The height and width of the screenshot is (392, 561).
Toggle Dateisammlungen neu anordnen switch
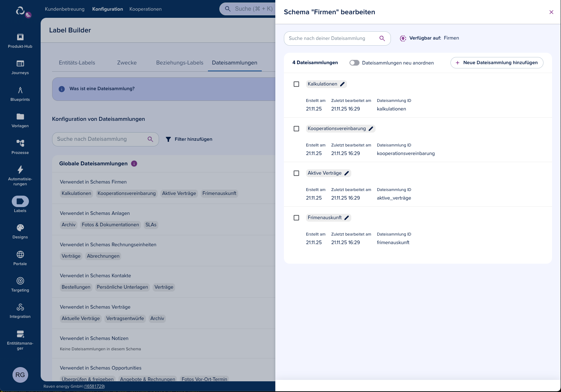(x=354, y=63)
